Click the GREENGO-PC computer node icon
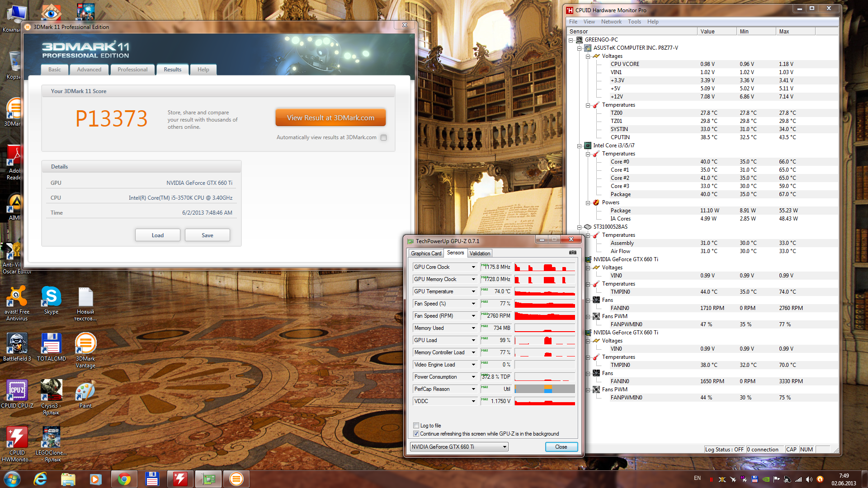Screen dimensions: 868x488 (580, 40)
